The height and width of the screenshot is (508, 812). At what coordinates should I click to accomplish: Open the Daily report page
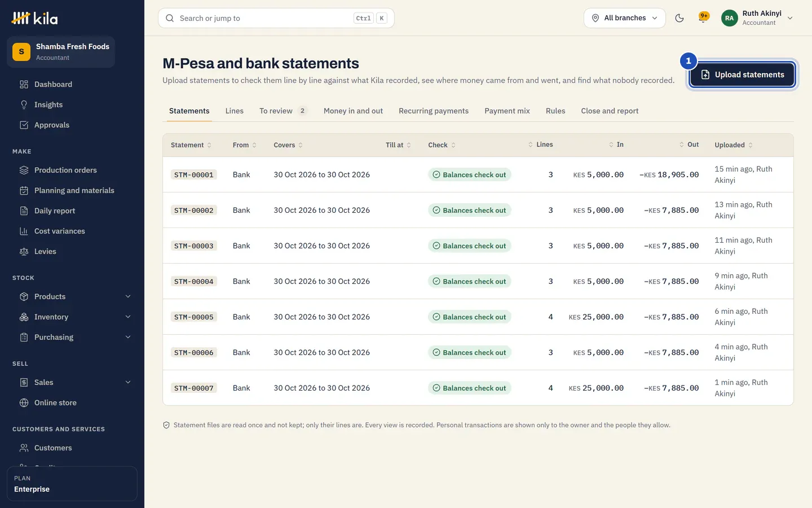55,211
